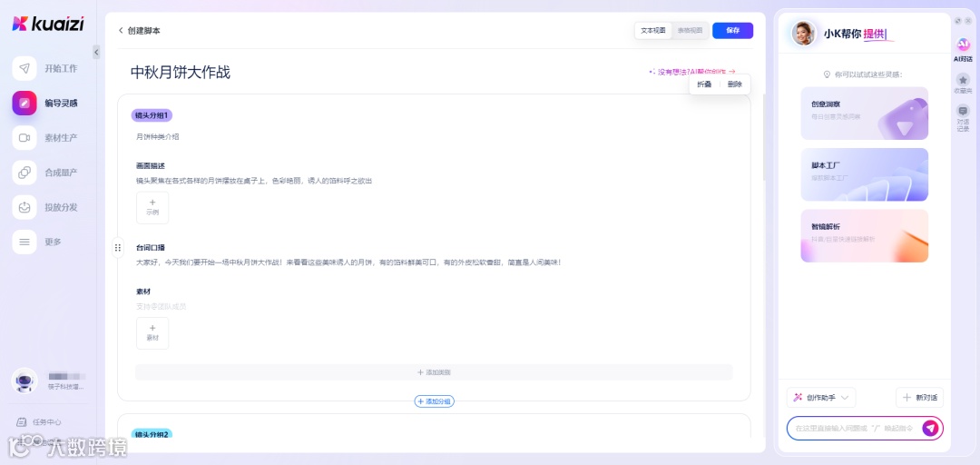This screenshot has height=465, width=980.
Task: Click the 月饼种类介绍 text
Action: pos(158,136)
